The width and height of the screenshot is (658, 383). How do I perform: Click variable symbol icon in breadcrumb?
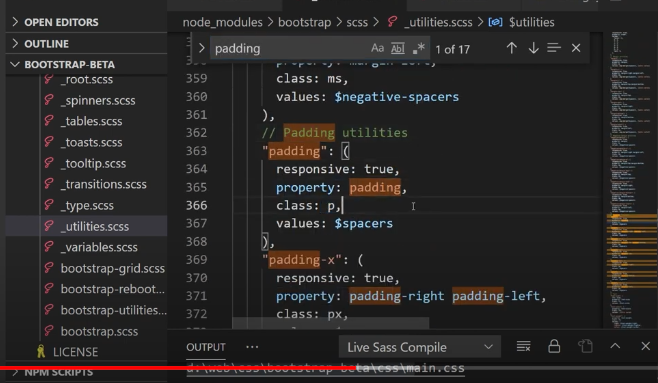495,22
